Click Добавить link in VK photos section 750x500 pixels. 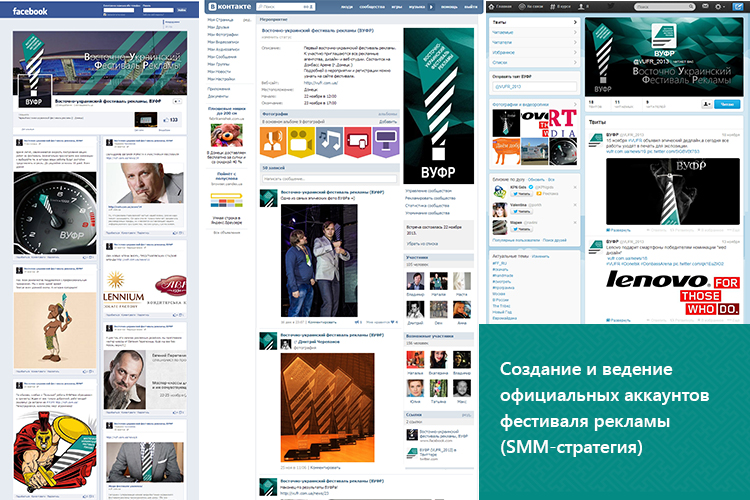[388, 122]
